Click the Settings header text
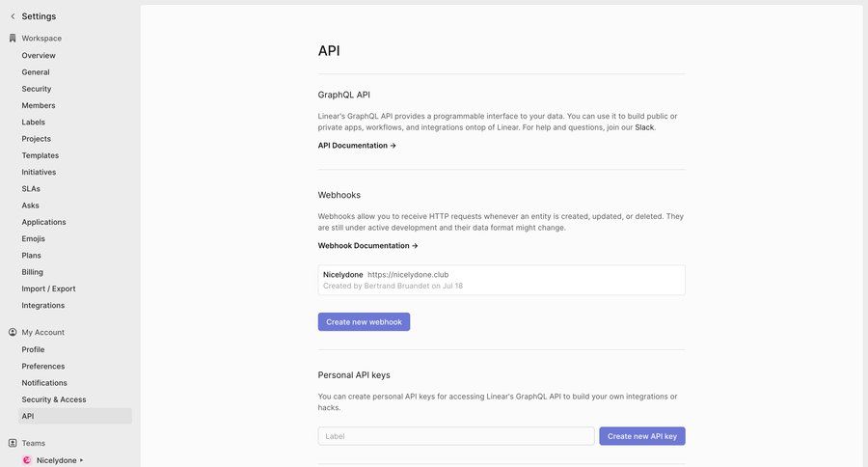 (x=39, y=16)
